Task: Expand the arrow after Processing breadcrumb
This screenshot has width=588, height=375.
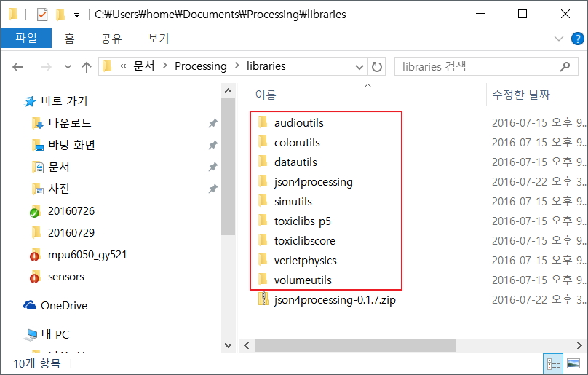Action: pyautogui.click(x=237, y=66)
